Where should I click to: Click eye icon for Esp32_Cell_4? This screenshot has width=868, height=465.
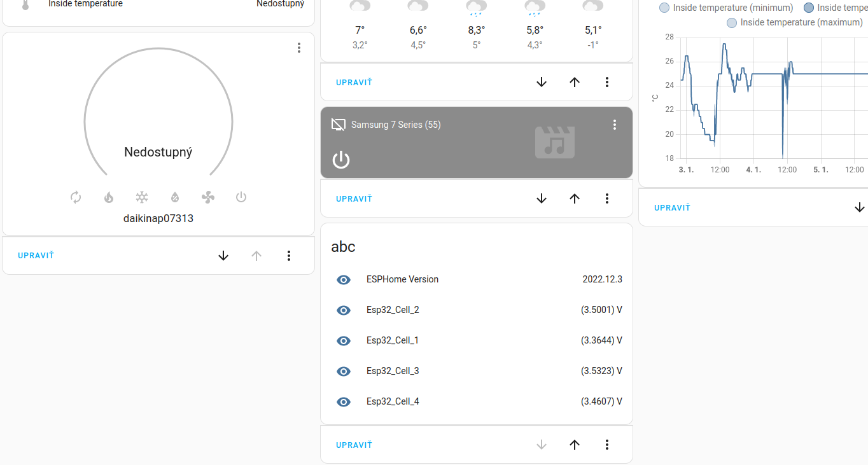(x=344, y=401)
